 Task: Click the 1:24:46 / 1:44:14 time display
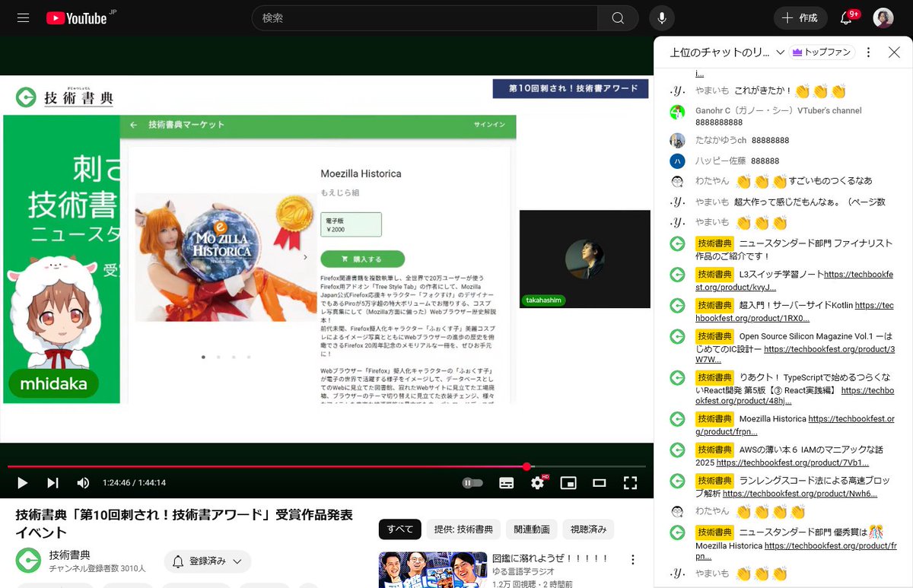(x=134, y=483)
